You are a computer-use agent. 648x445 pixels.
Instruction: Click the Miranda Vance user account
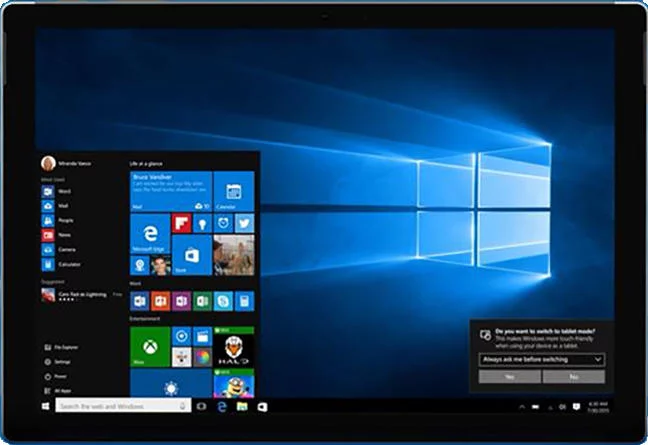click(x=66, y=164)
